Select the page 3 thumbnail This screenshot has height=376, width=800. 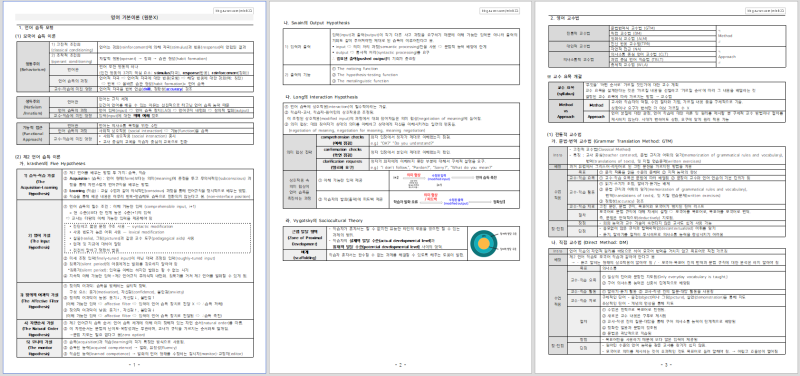pos(667,188)
